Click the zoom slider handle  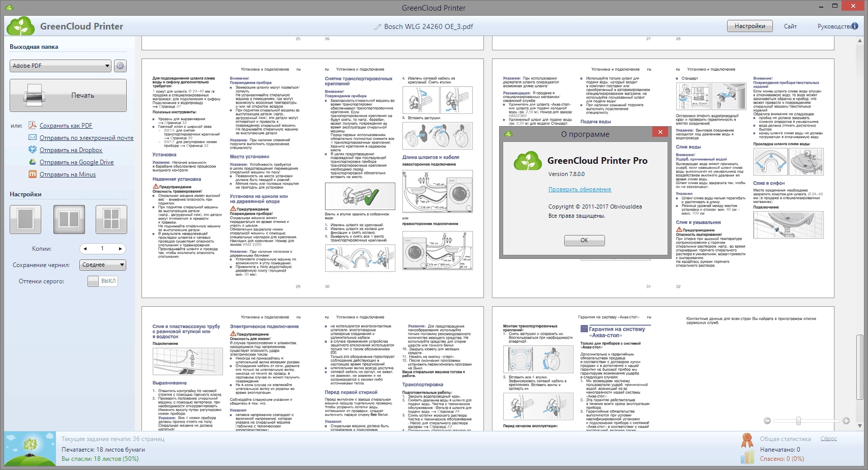click(798, 421)
